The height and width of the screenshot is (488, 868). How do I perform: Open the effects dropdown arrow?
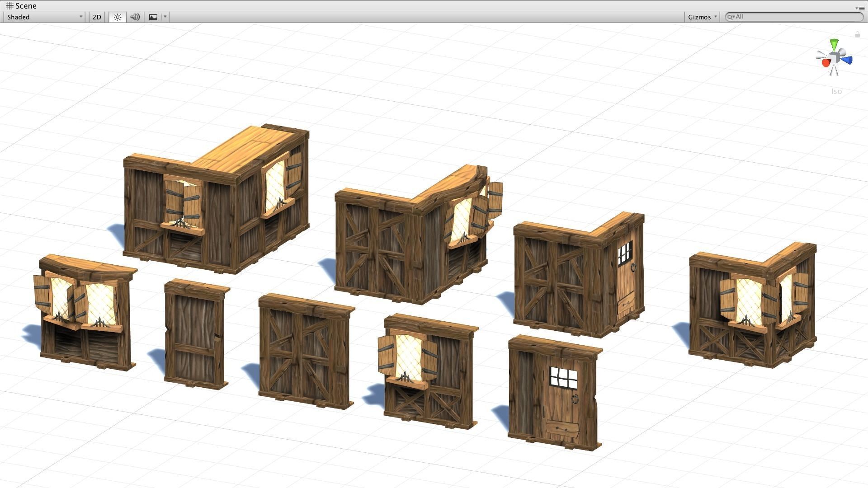tap(165, 17)
